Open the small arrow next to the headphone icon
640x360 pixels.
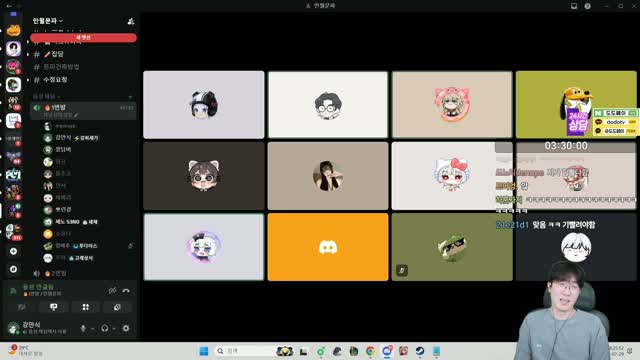pyautogui.click(x=114, y=328)
